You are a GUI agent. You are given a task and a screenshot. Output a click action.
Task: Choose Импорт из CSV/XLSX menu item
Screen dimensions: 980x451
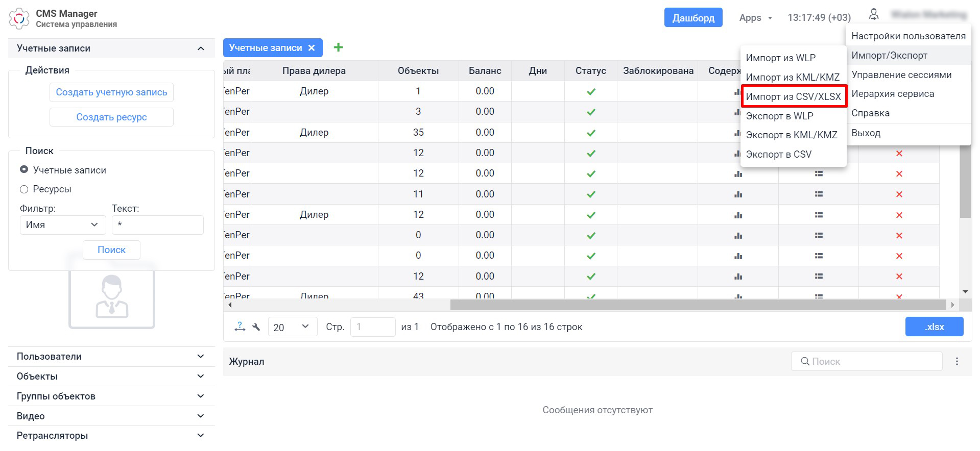tap(793, 96)
